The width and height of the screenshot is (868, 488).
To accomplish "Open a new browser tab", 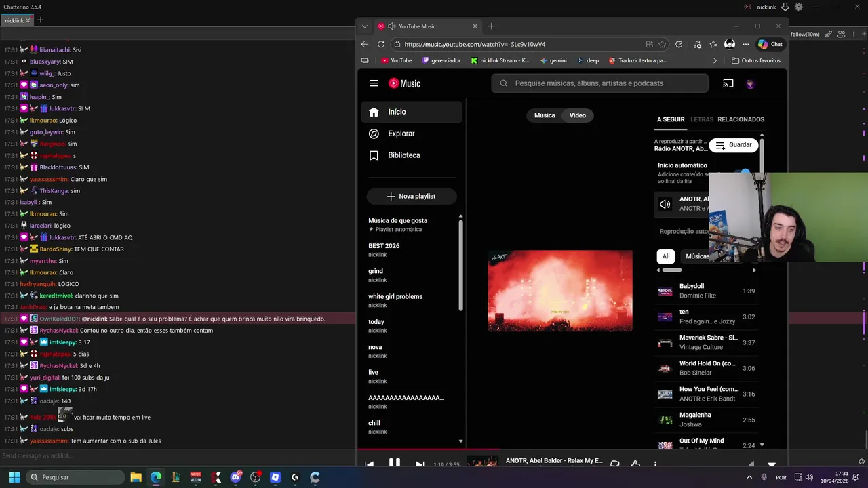I will click(492, 26).
